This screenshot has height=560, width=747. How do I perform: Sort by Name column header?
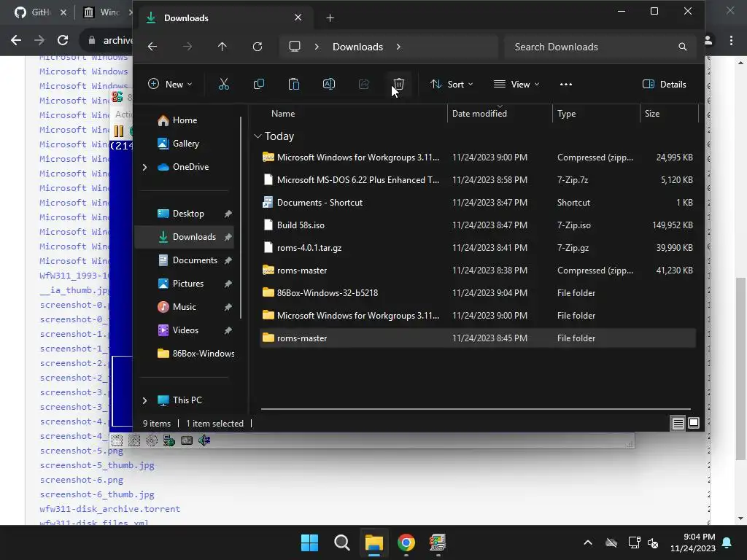point(283,114)
